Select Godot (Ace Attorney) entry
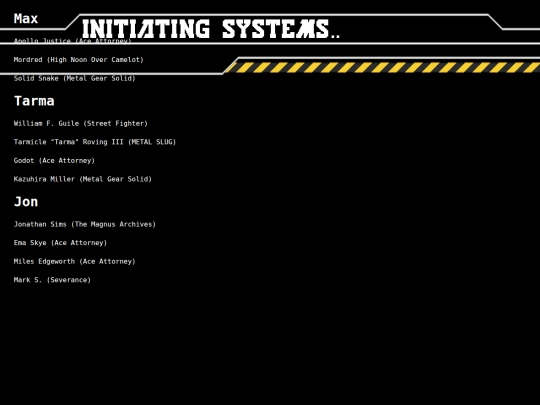This screenshot has height=405, width=540. [54, 160]
